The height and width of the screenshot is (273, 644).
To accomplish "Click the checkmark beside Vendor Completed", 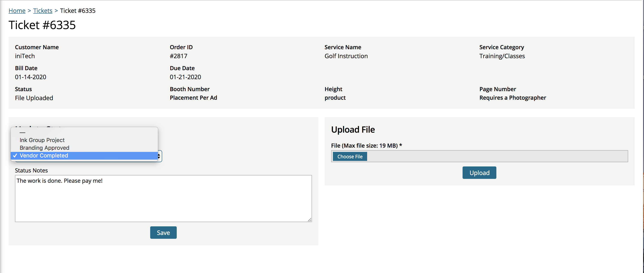I will pyautogui.click(x=15, y=156).
